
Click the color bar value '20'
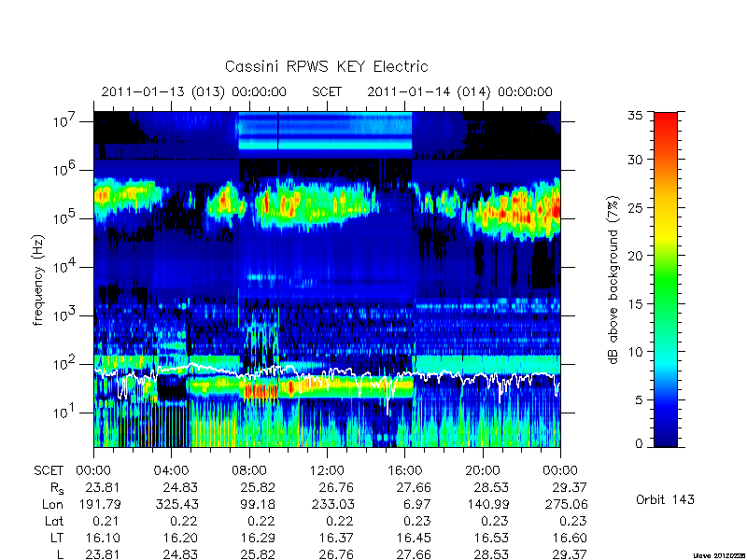[635, 256]
